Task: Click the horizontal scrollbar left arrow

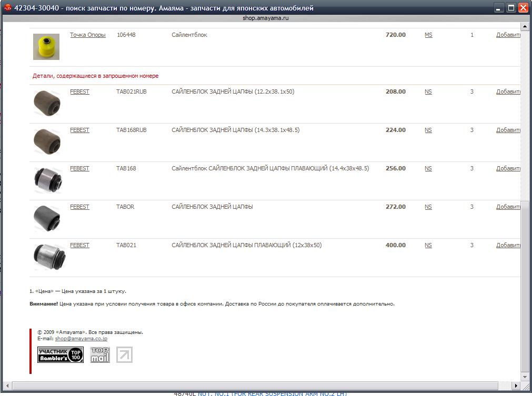Action: [7, 386]
